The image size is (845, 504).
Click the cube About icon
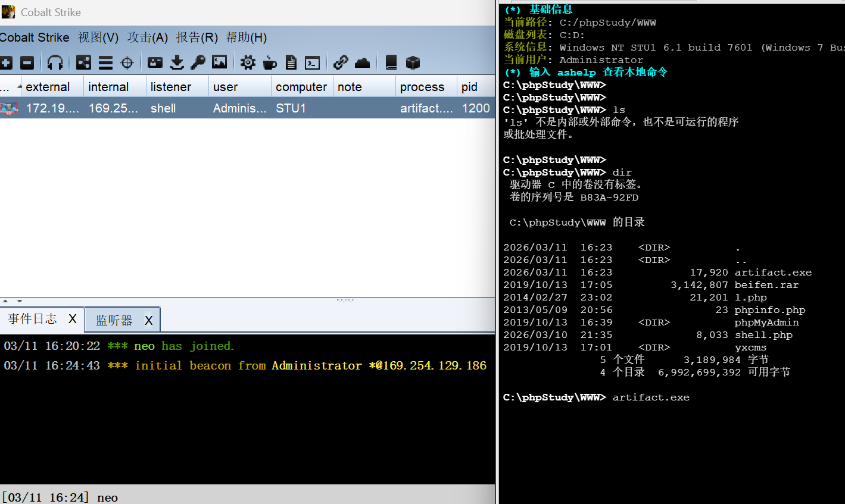pos(413,62)
